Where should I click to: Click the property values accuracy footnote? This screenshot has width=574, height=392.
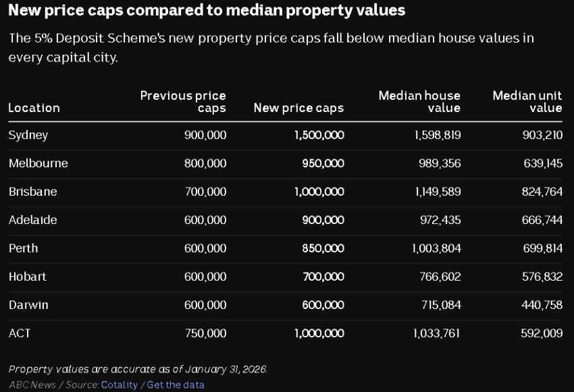138,369
